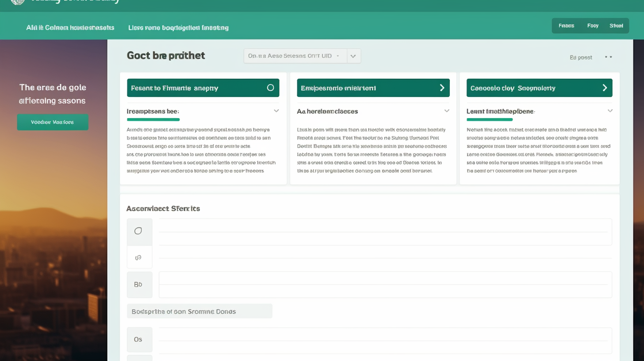This screenshot has height=361, width=644.
Task: Click the 'Ed poest' link
Action: coord(581,58)
